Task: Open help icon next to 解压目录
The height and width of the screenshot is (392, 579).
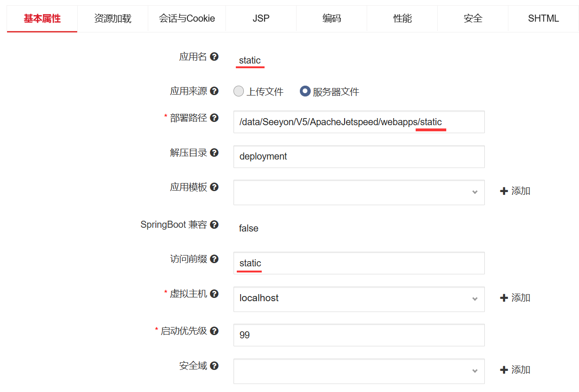Action: tap(214, 152)
